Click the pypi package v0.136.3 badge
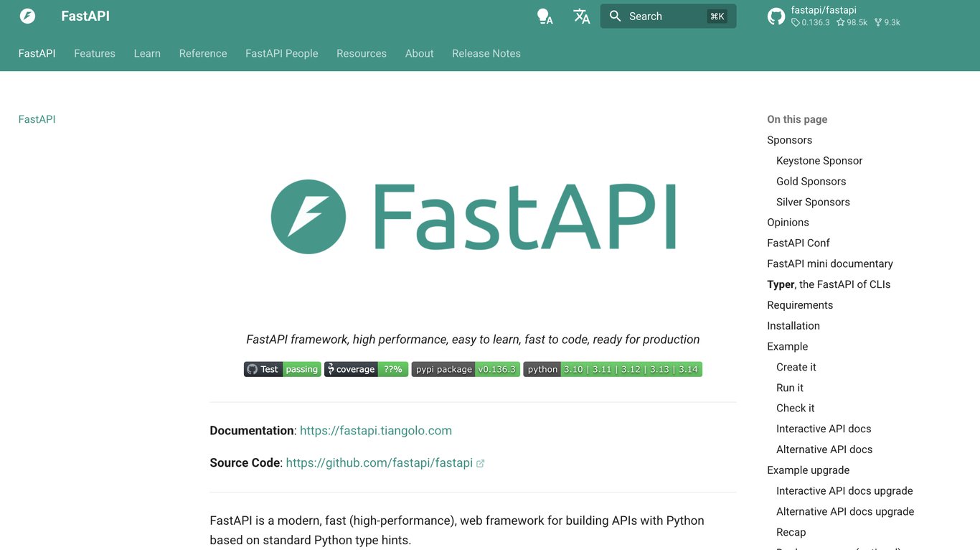 point(466,369)
